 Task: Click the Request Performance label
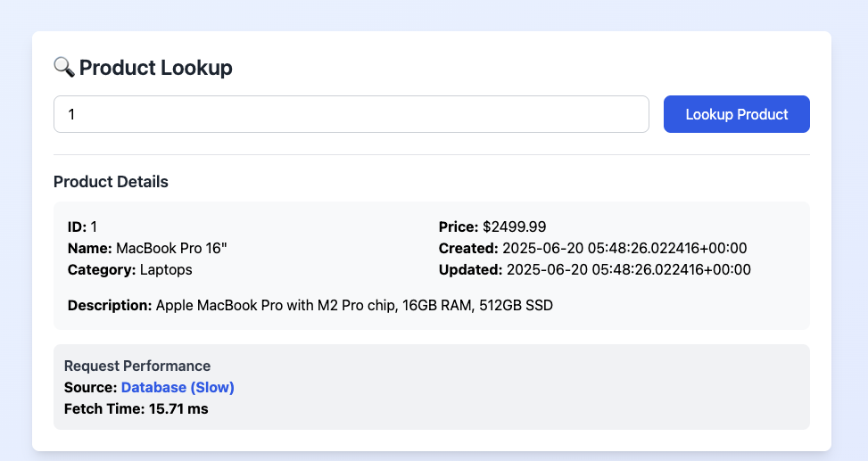137,366
